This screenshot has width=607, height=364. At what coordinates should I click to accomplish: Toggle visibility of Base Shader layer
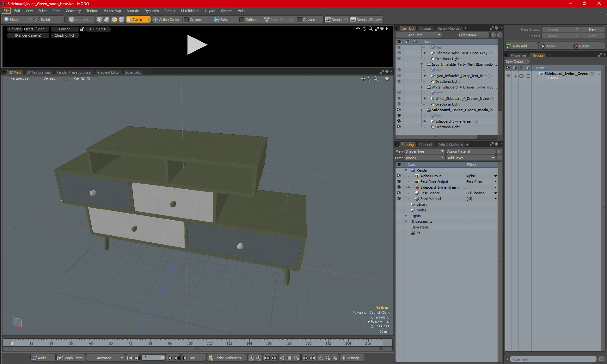[399, 193]
